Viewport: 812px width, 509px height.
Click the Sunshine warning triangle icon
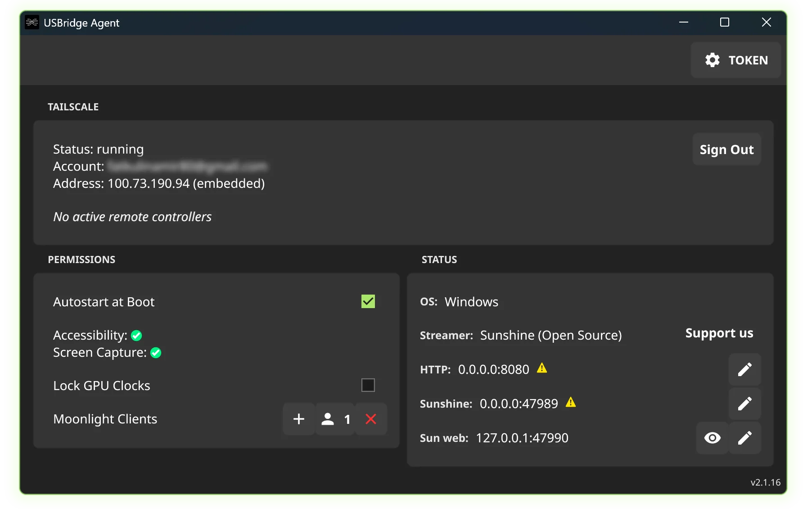[x=571, y=402]
